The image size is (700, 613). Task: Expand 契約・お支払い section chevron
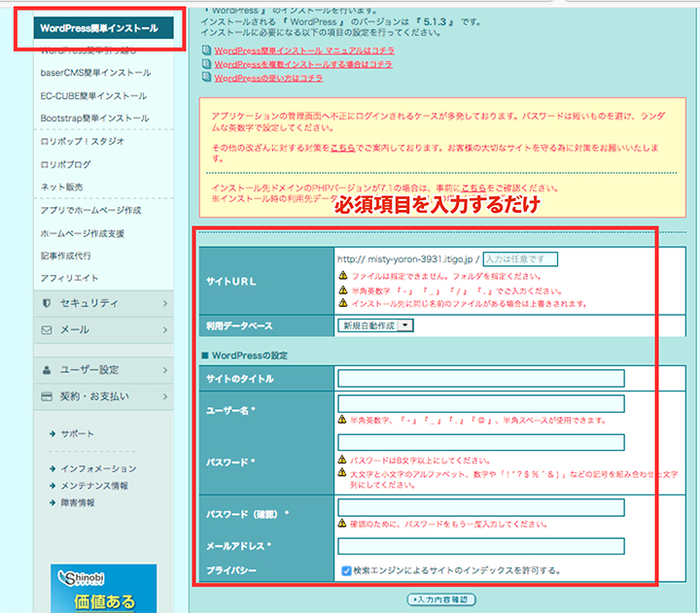tap(165, 396)
